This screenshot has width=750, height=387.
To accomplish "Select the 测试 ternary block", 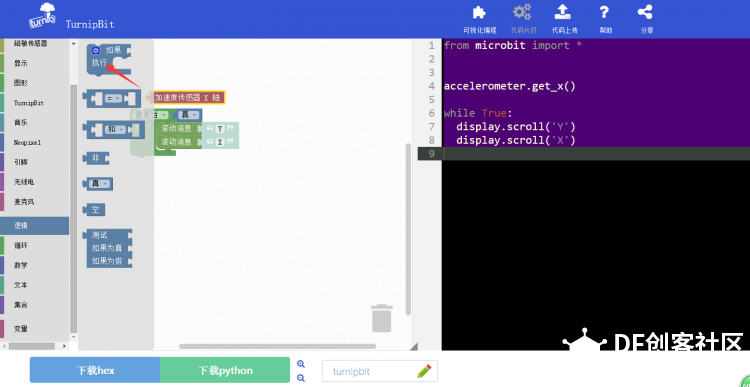I will (109, 248).
